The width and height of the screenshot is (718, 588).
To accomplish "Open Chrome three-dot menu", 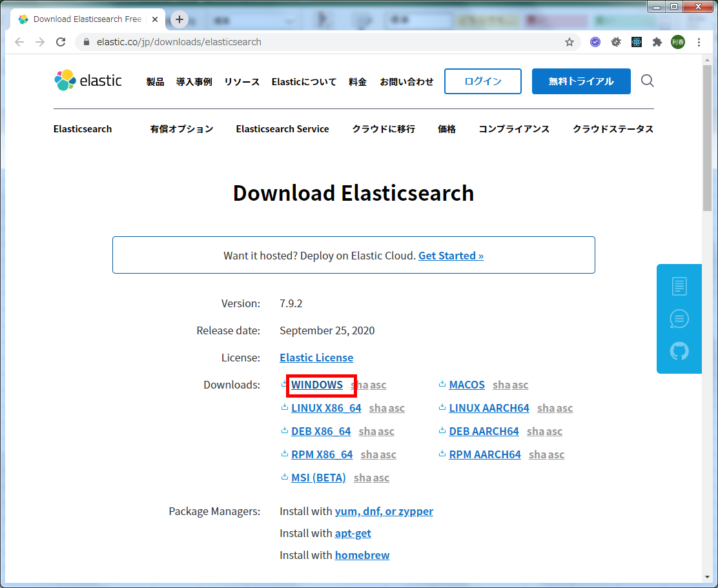I will [699, 42].
